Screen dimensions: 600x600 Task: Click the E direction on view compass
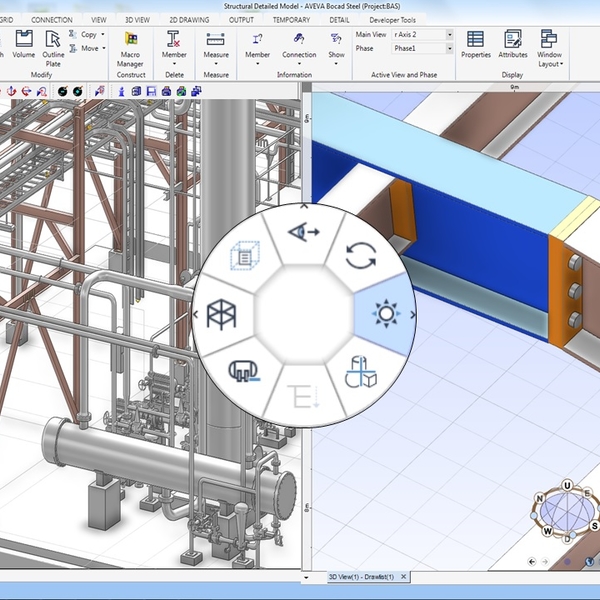[587, 493]
